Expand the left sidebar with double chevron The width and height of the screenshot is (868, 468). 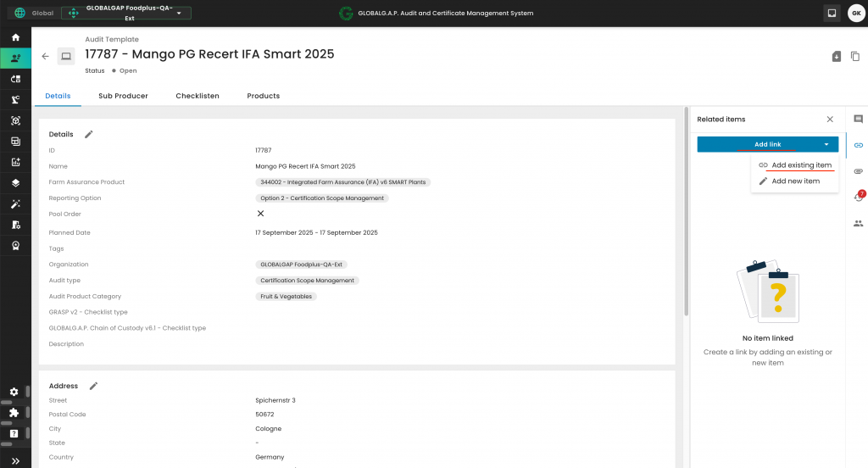click(15, 460)
